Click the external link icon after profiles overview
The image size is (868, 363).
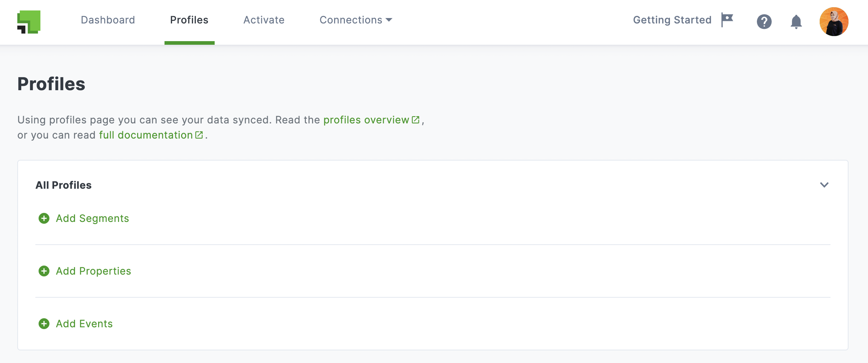415,120
